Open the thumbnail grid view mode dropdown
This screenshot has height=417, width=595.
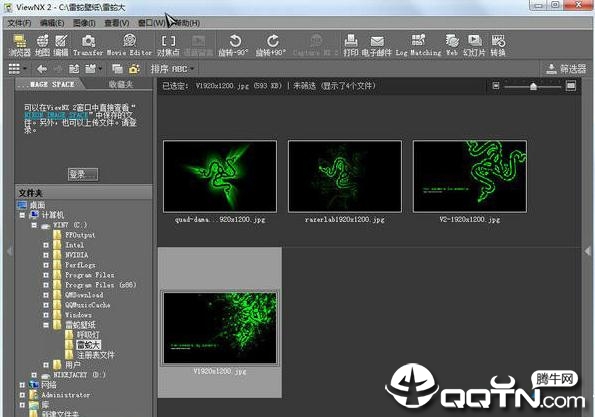17,69
